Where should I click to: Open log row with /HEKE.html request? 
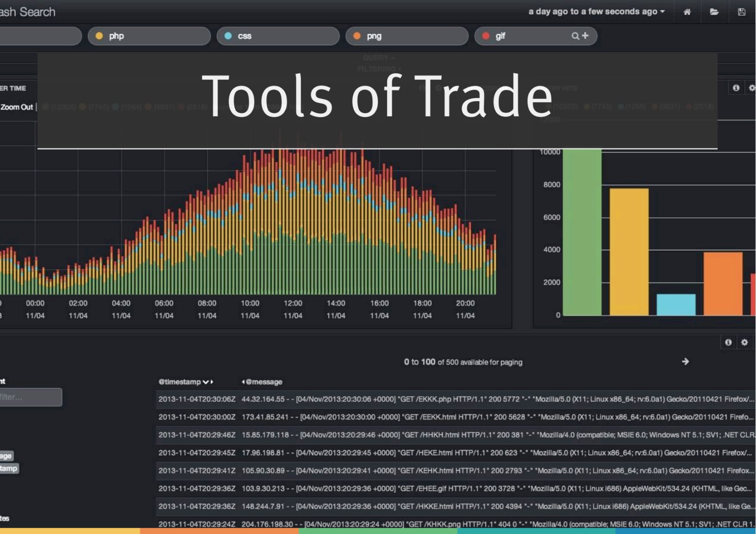(456, 453)
